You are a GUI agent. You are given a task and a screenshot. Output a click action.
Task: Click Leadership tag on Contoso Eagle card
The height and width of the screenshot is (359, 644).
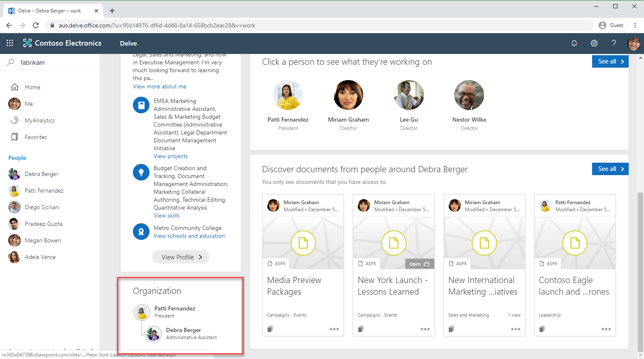(x=550, y=315)
